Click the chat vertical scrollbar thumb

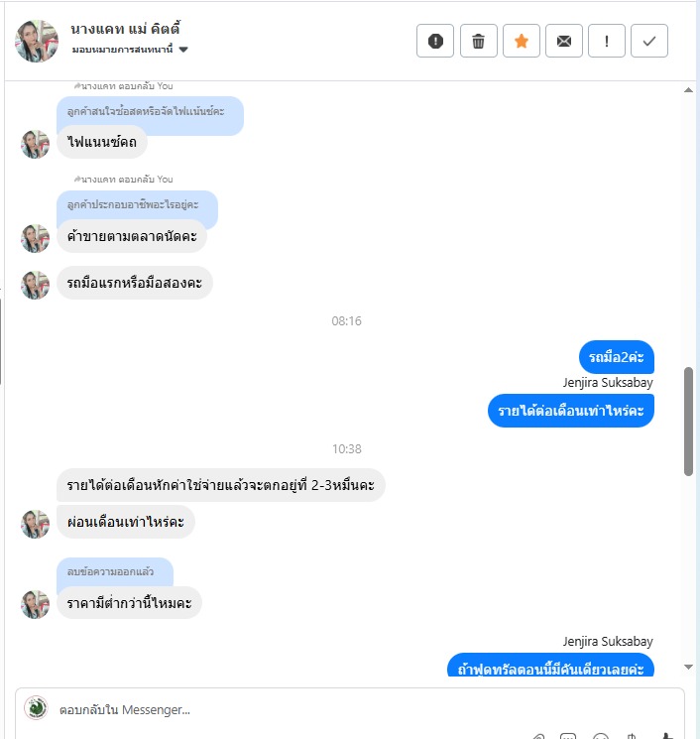pos(688,422)
